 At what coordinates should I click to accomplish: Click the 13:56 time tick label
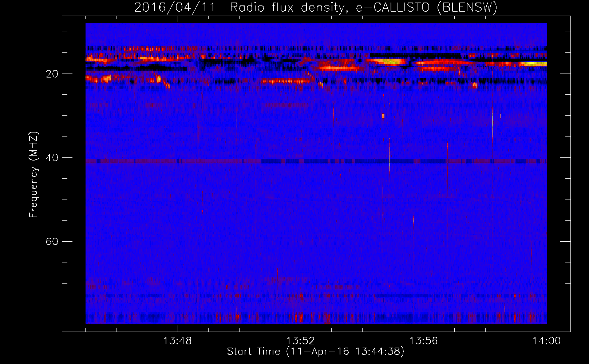point(424,341)
